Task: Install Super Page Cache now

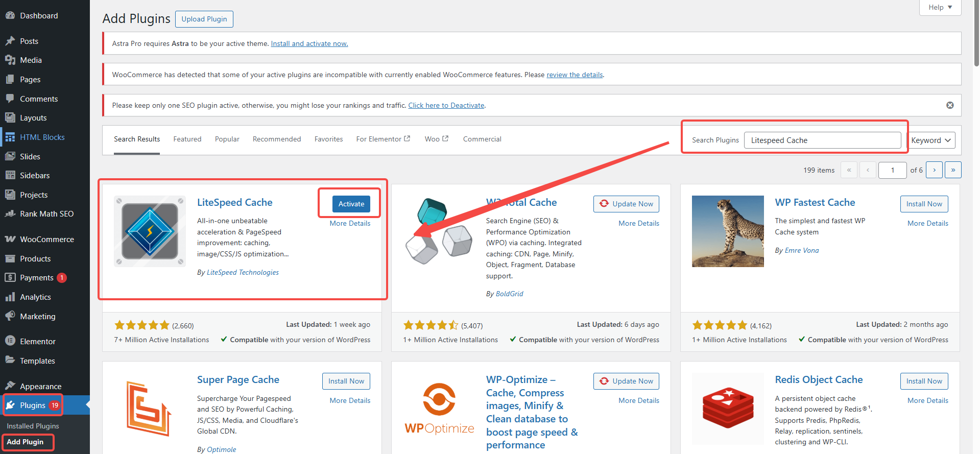Action: coord(346,381)
